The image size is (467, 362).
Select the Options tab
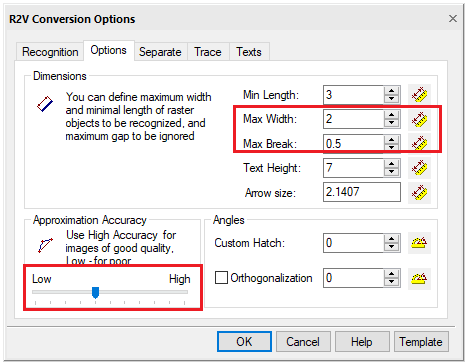click(109, 50)
